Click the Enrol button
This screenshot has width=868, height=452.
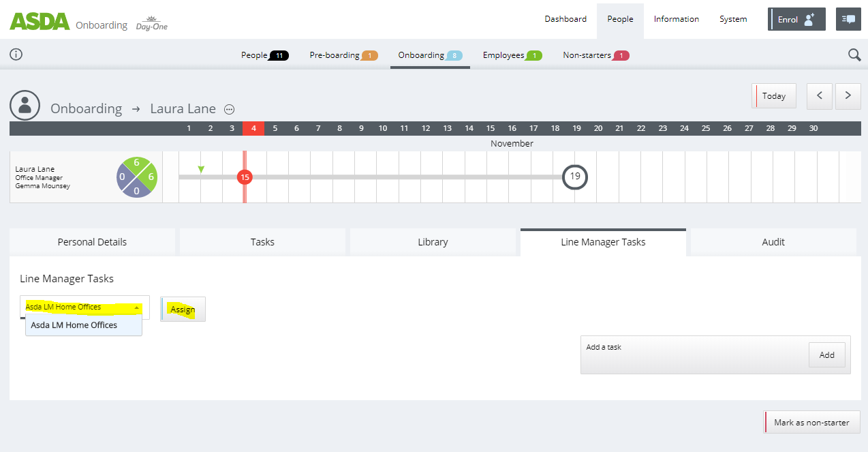(796, 19)
